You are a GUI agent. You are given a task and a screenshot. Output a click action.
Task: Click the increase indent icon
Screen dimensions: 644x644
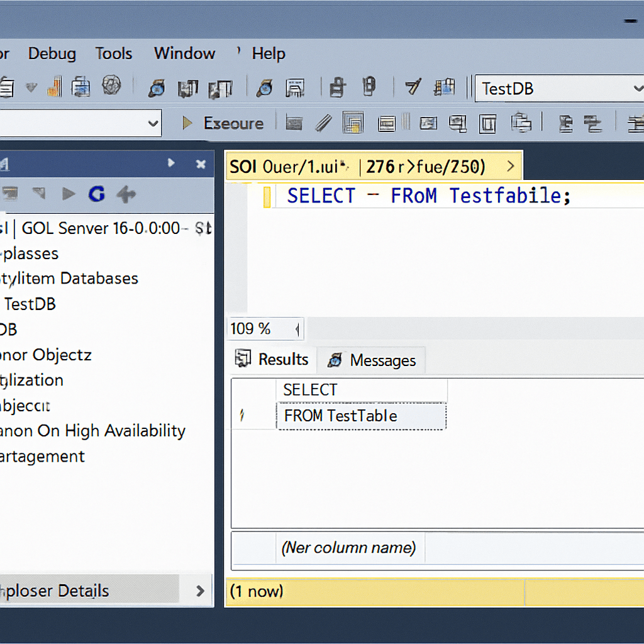click(x=592, y=124)
